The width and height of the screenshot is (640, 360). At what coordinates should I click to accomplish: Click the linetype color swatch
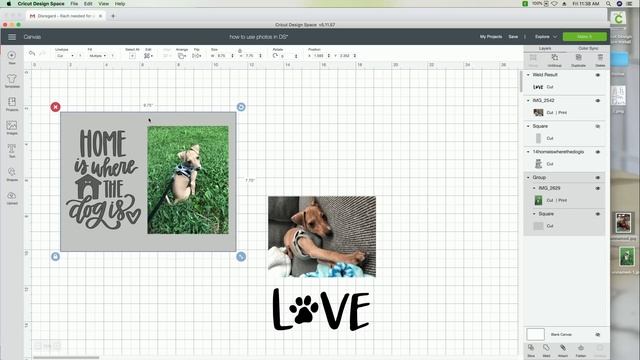80,56
